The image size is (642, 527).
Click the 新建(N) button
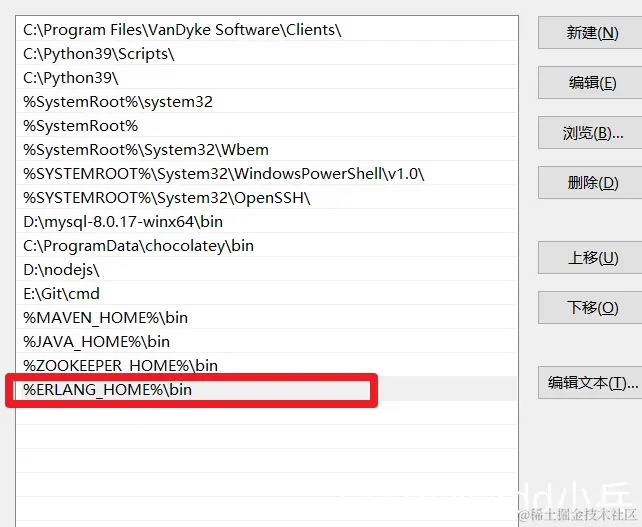click(x=590, y=33)
